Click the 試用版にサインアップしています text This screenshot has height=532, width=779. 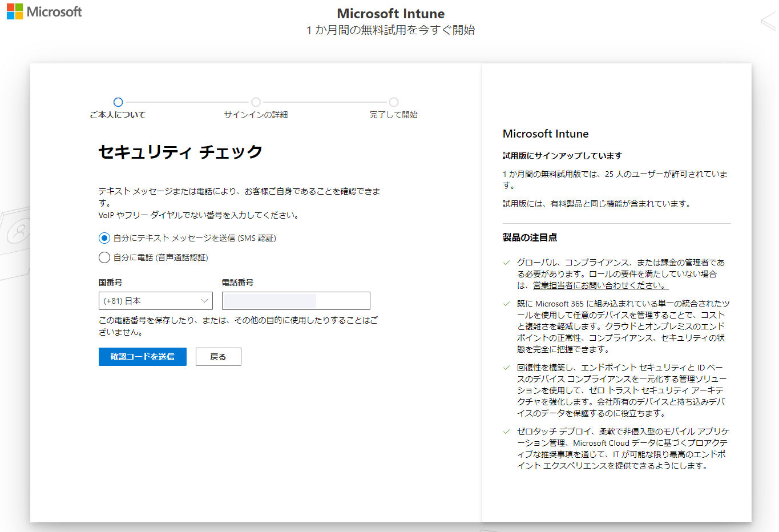(x=562, y=156)
